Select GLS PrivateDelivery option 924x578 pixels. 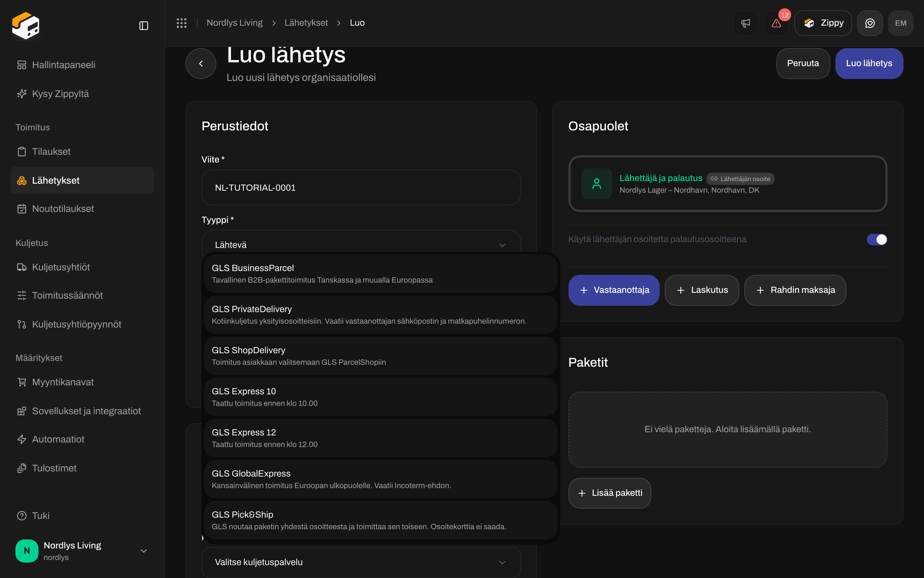point(381,315)
